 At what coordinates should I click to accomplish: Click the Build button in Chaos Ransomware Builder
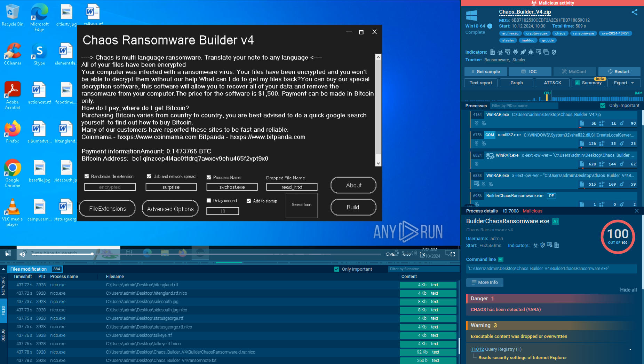pyautogui.click(x=353, y=207)
